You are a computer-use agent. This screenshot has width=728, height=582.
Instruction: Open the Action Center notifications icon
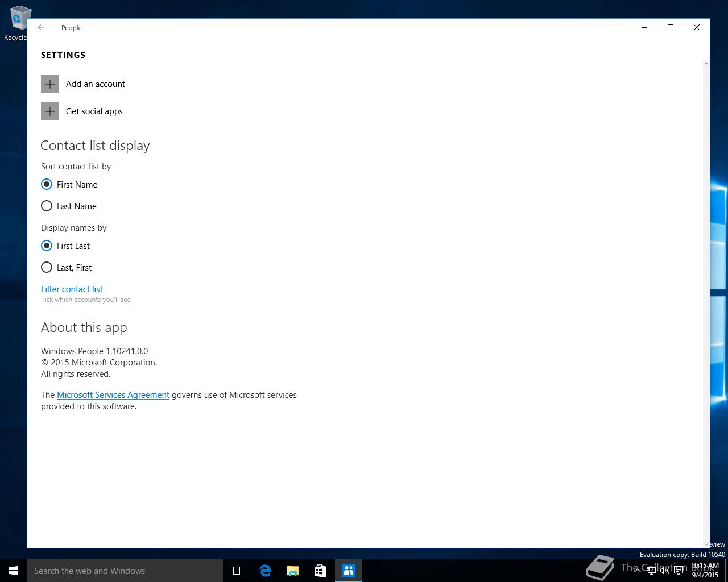click(679, 571)
